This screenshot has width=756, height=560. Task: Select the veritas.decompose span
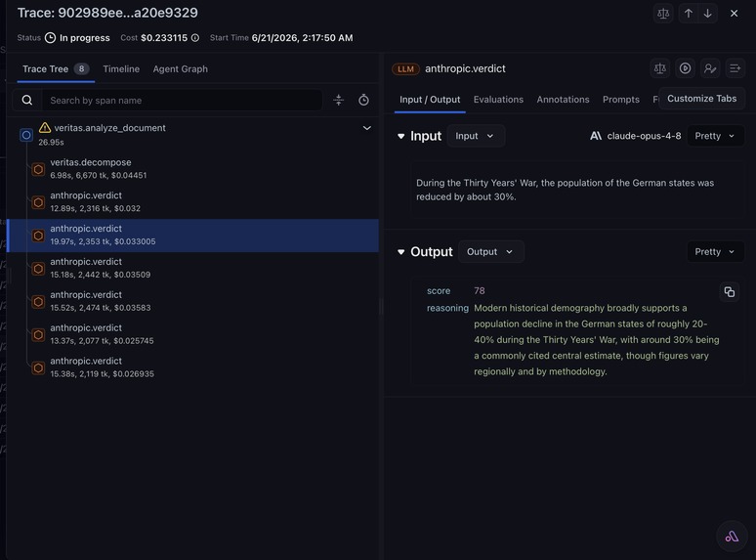click(192, 169)
